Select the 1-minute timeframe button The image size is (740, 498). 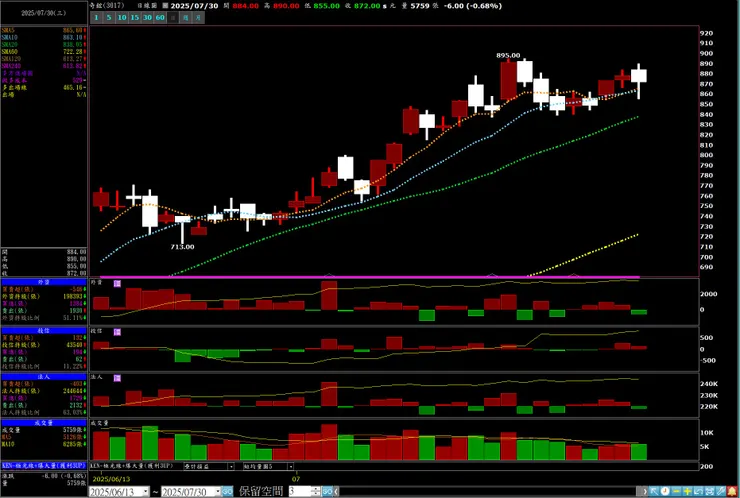(96, 17)
